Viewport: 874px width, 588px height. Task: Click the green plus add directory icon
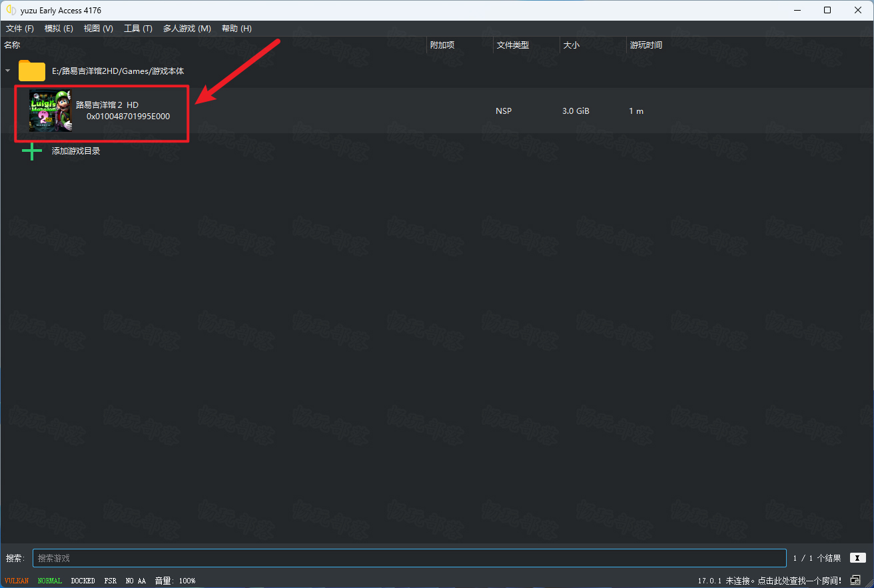point(32,151)
